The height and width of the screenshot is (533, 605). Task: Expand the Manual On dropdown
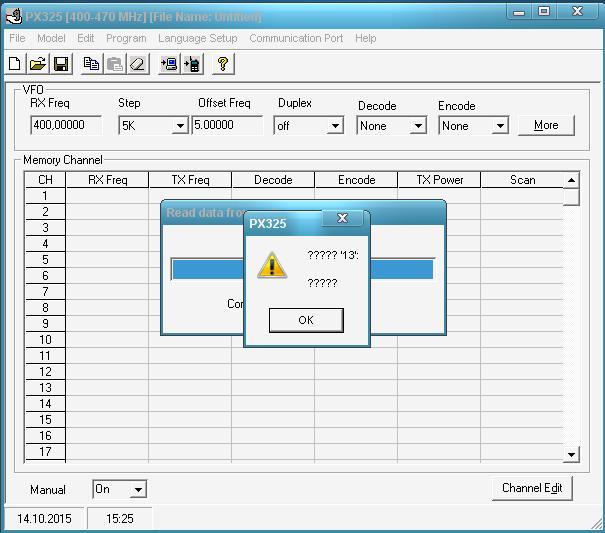click(x=138, y=490)
